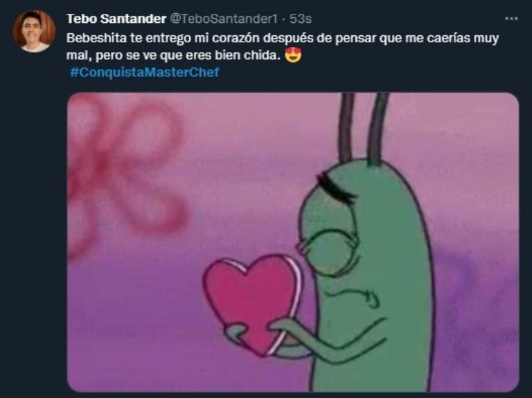
Task: Click Tebo Santander's profile avatar
Action: [34, 31]
